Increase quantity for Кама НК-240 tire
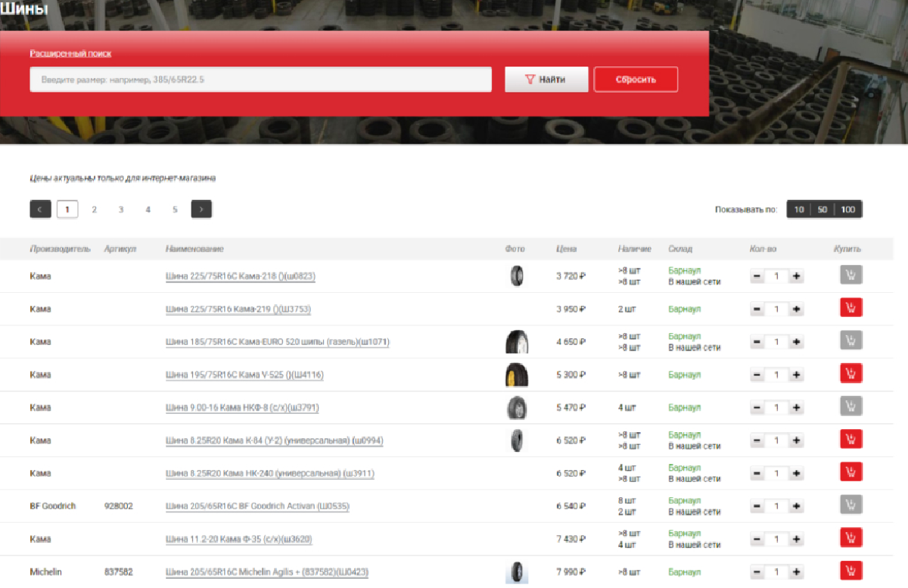908x588 pixels. click(796, 473)
